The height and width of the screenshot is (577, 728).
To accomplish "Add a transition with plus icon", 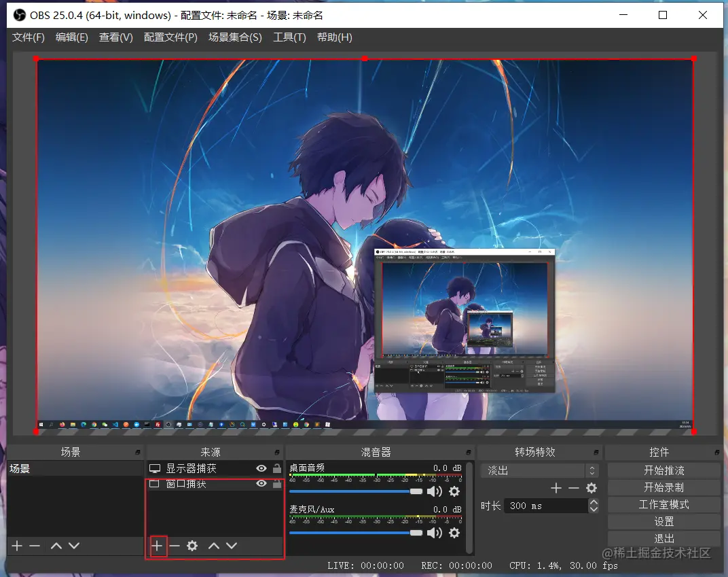I will click(556, 488).
